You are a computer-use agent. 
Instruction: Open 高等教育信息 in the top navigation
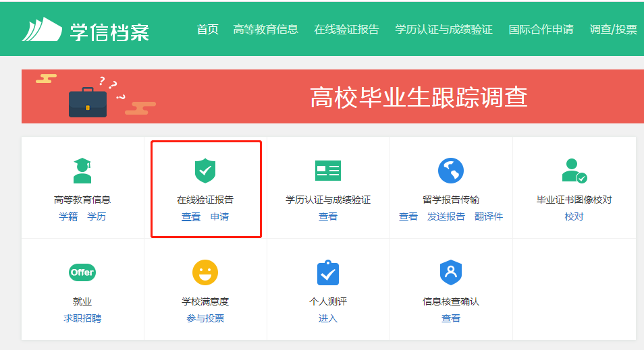[x=265, y=30]
